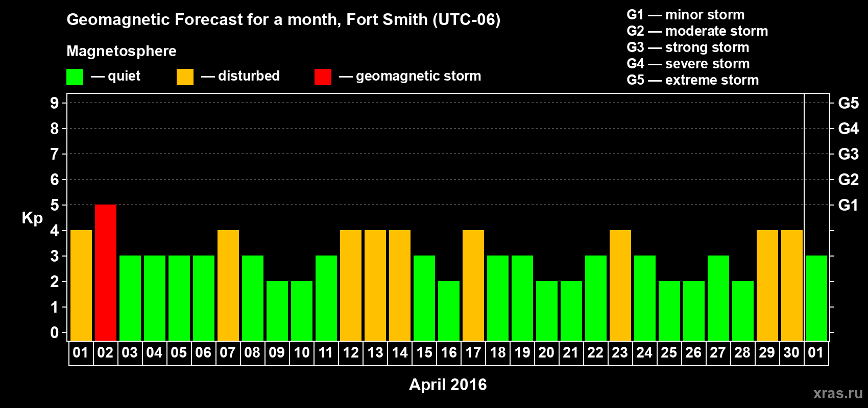Click the green bar for April 20

[x=547, y=311]
